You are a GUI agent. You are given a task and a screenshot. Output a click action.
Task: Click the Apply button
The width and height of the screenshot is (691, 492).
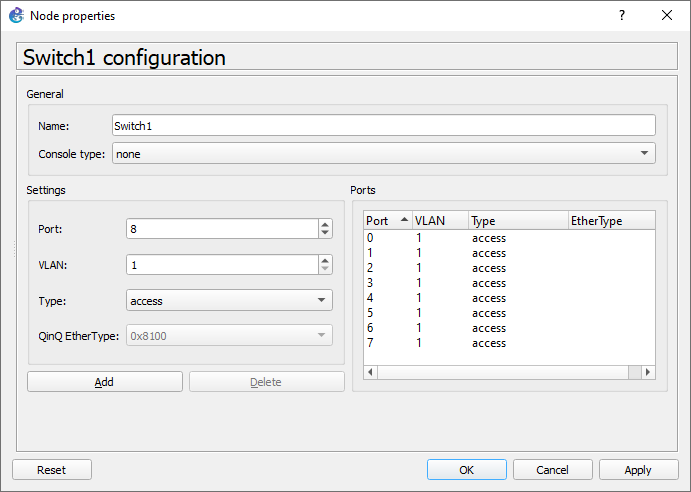click(639, 470)
